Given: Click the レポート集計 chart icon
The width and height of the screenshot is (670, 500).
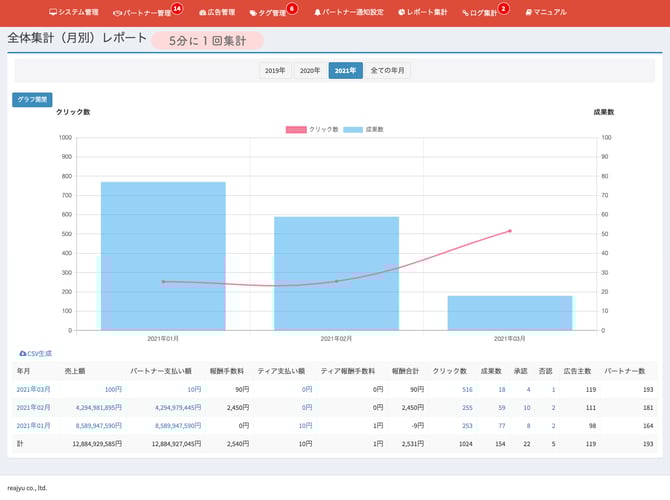Looking at the screenshot, I should 402,12.
